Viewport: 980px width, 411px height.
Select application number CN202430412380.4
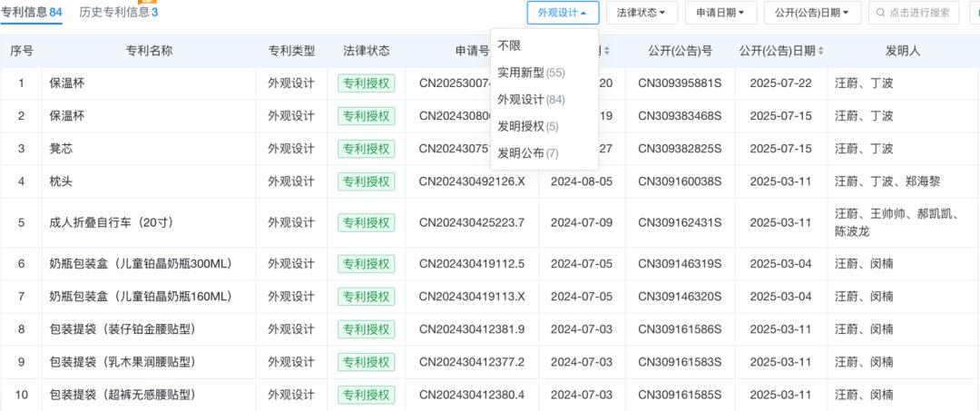(x=472, y=395)
